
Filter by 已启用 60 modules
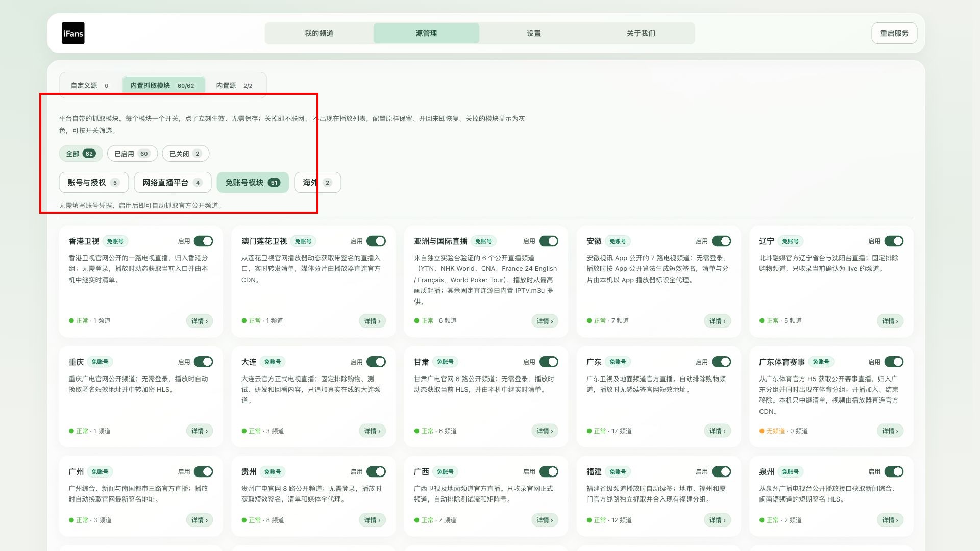[132, 154]
